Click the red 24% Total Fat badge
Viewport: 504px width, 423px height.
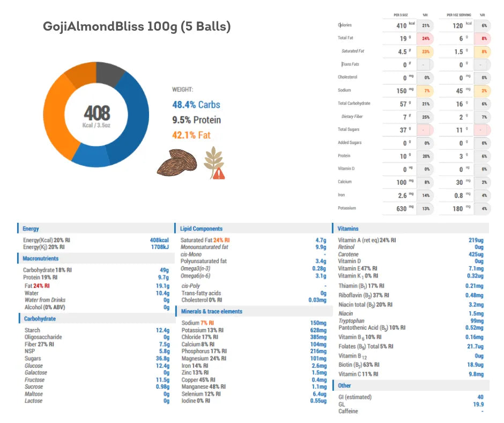[426, 39]
